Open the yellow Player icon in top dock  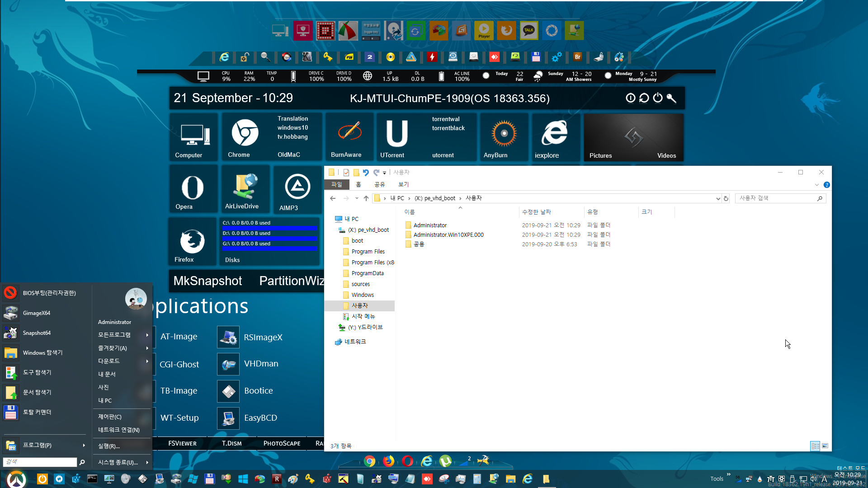coord(484,31)
